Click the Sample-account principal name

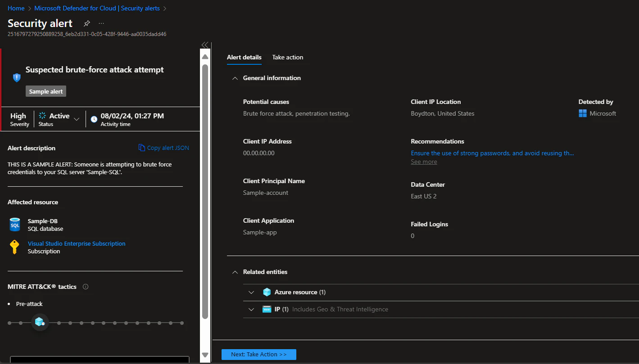click(x=266, y=193)
